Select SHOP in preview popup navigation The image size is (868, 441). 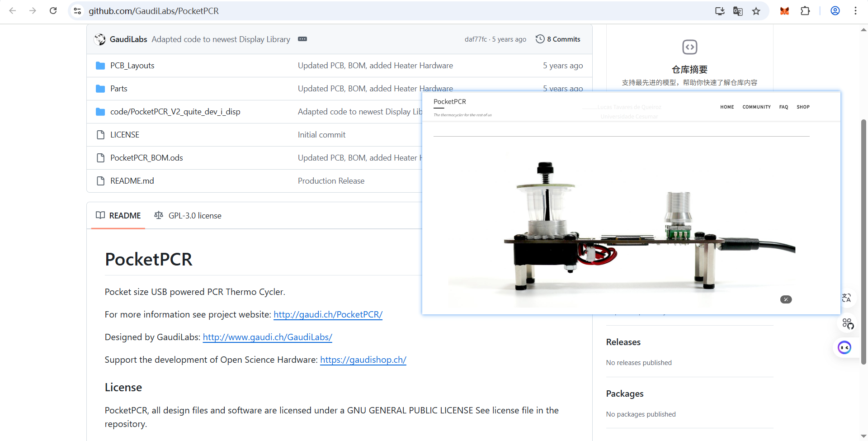click(x=803, y=107)
